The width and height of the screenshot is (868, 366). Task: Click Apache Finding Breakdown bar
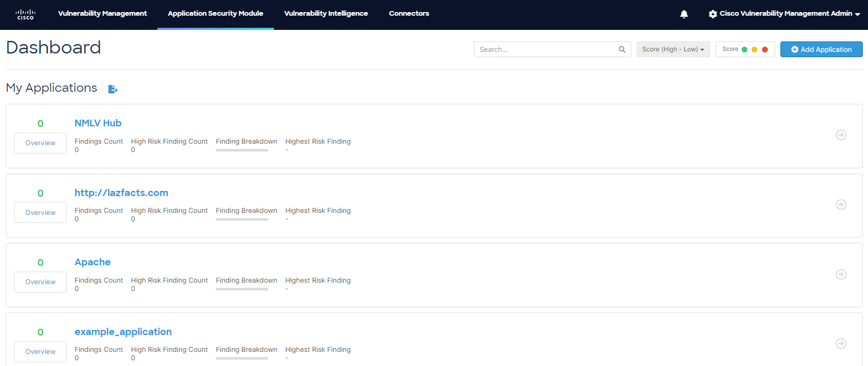(242, 289)
